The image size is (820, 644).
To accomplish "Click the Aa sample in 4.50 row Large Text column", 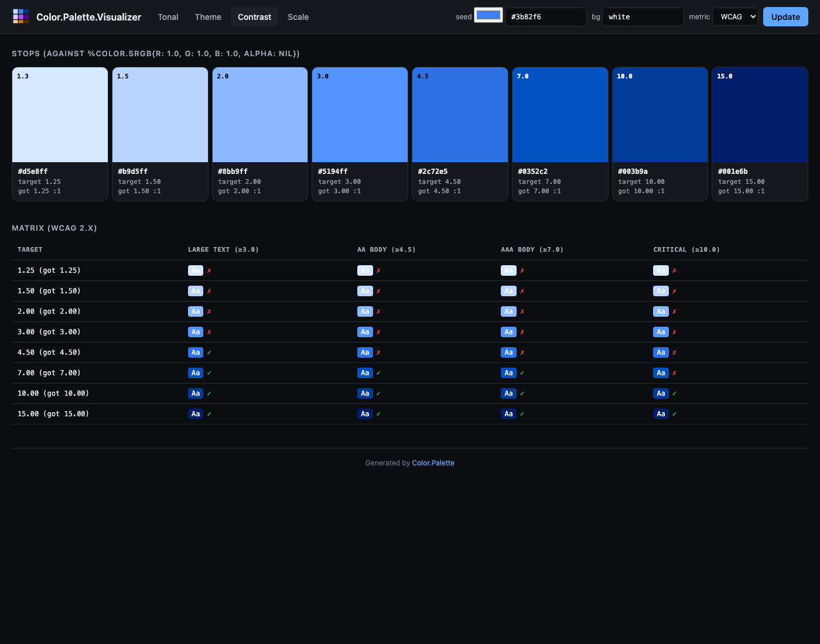I will (196, 352).
